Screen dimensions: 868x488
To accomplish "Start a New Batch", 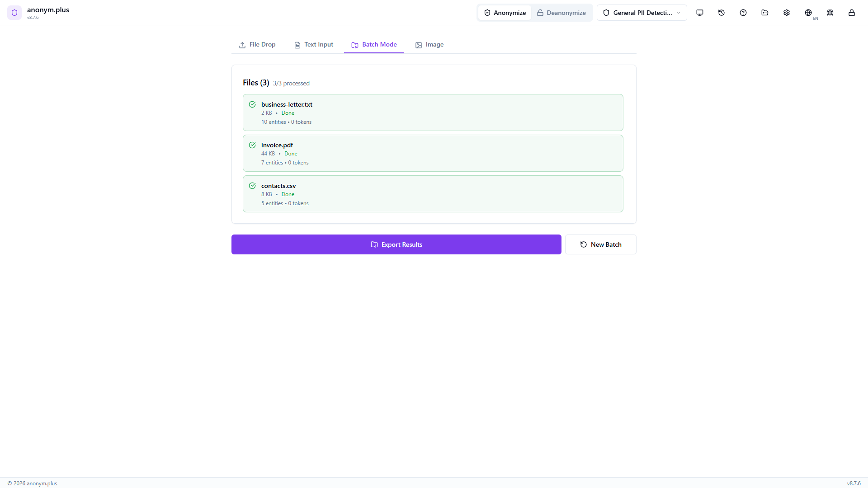I will pos(600,244).
